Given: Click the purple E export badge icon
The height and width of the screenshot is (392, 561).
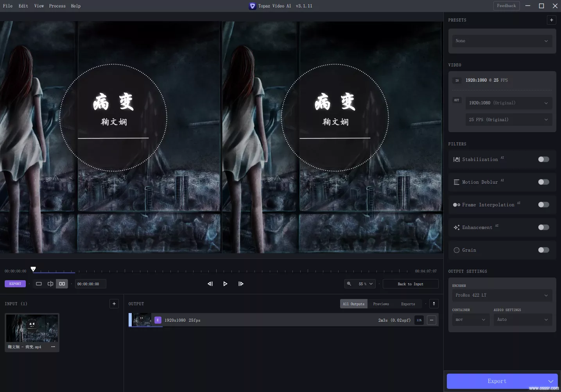Looking at the screenshot, I should tap(158, 320).
